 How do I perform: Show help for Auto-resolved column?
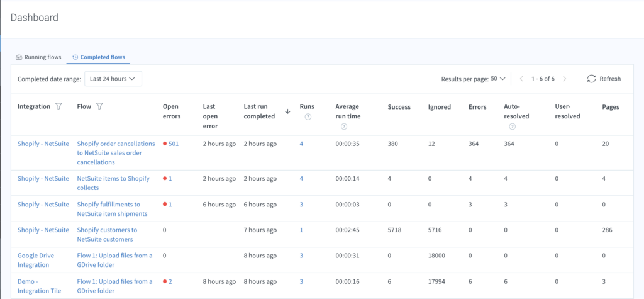[x=512, y=127]
